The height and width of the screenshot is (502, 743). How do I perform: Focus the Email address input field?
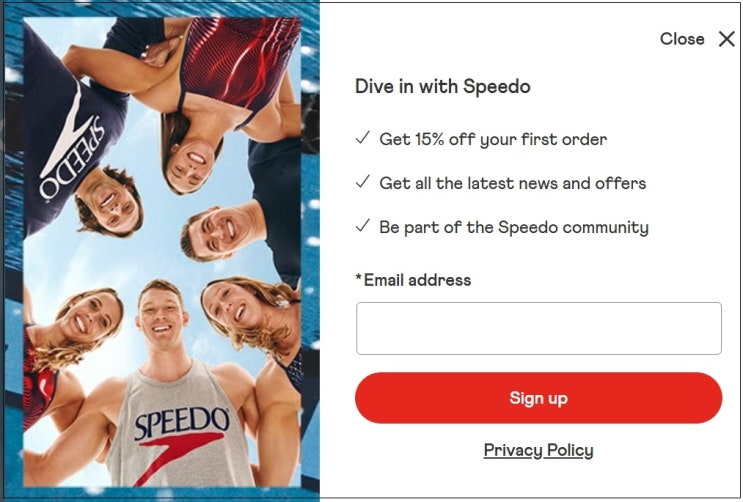[x=539, y=329]
